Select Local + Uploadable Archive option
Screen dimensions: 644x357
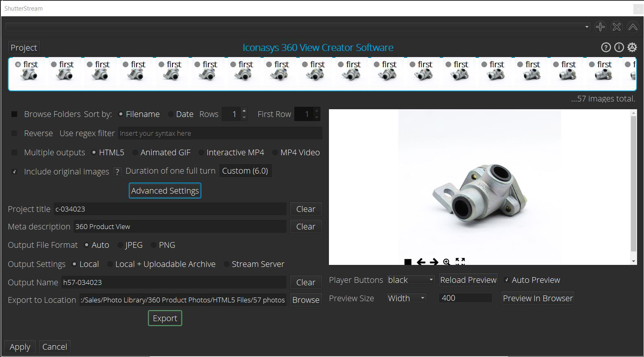pos(110,264)
